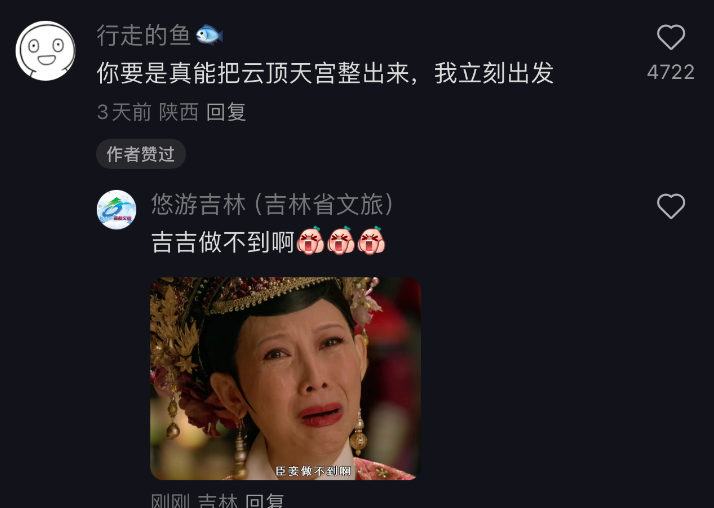
Task: Select the reply text 吉吉做不到啊
Action: pyautogui.click(x=223, y=242)
